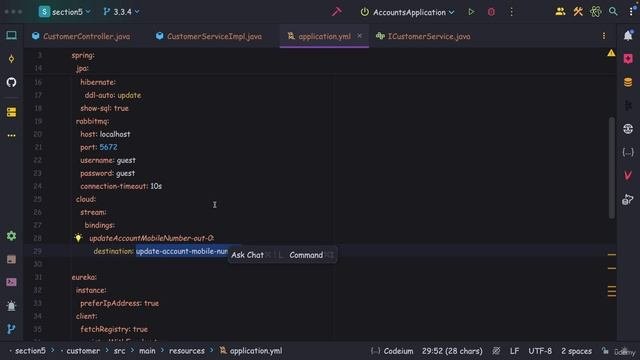This screenshot has height=360, width=640.
Task: Open the Terminal tool window icon
Action: click(x=11, y=282)
